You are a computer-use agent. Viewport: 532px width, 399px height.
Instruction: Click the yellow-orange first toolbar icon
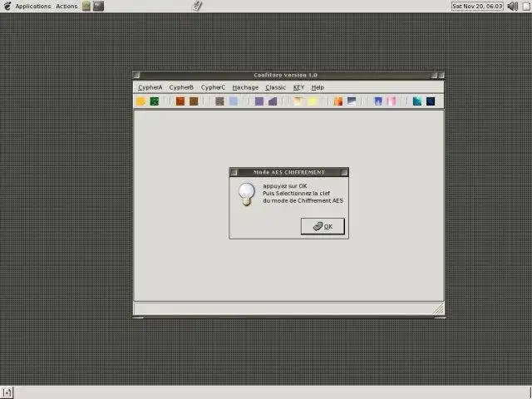[x=140, y=101]
